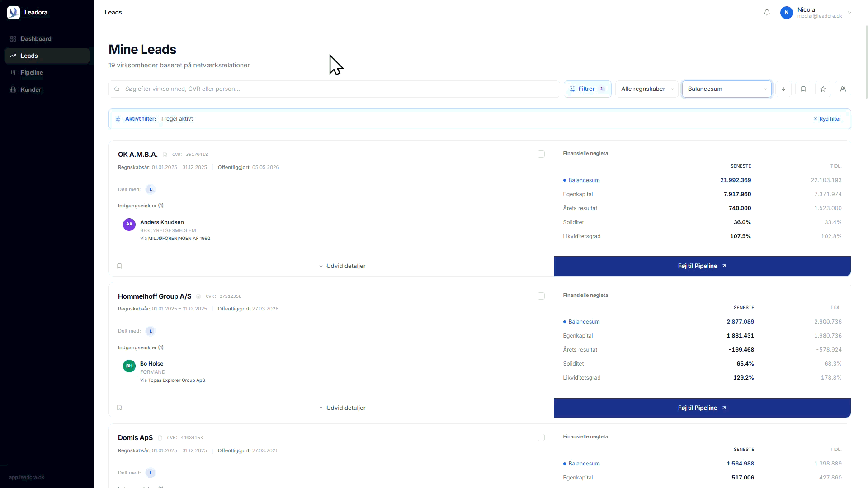This screenshot has width=868, height=488.
Task: Click Likviditetsgrad value 129.2%
Action: point(744,378)
